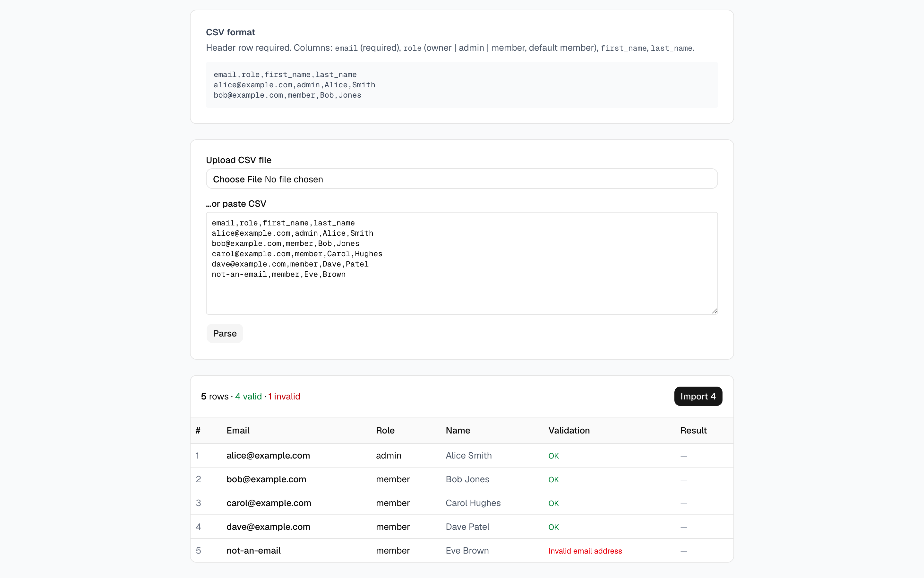
Task: Click the Result column header
Action: (x=693, y=430)
